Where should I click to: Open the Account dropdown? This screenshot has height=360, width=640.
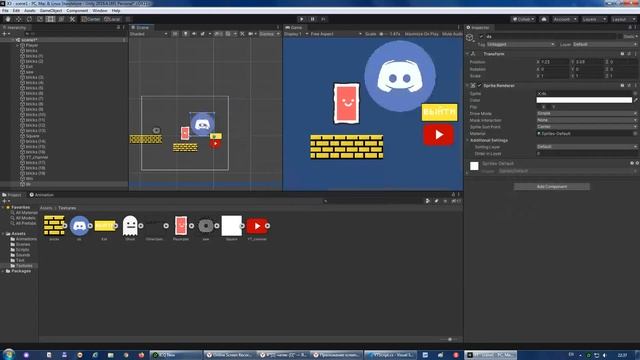point(565,19)
